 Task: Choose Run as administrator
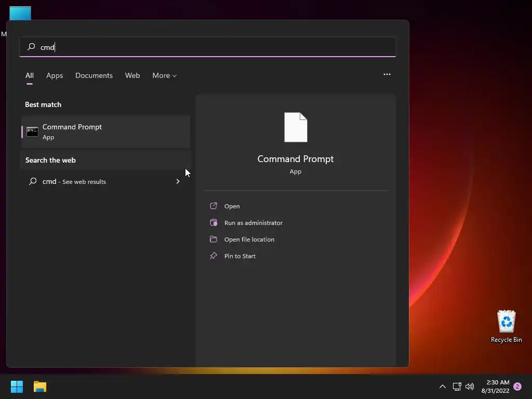pos(253,223)
